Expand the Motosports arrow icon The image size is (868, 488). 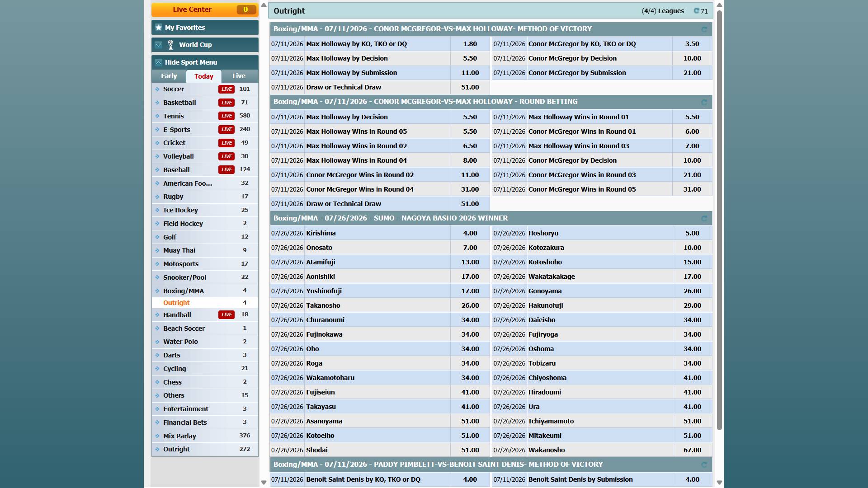(x=157, y=264)
